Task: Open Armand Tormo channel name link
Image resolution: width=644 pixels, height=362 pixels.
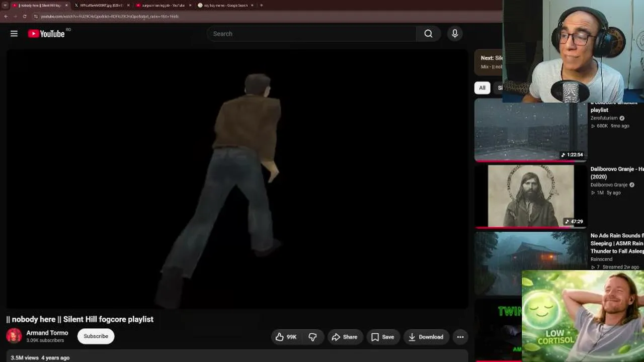Action: (47, 333)
